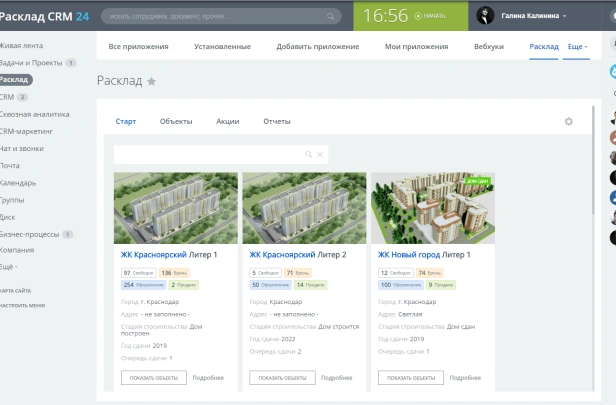Click Подробнее link for ЖК Новый город
Viewport: 616px width, 405px height.
point(465,378)
